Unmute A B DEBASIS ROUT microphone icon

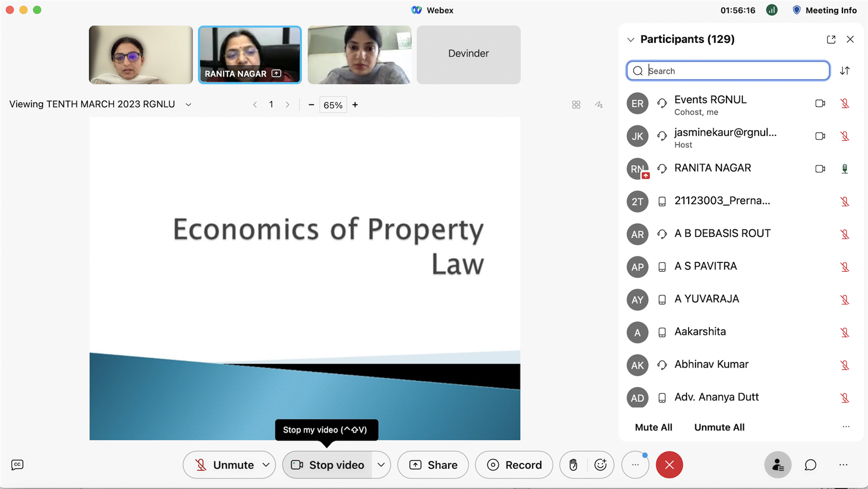[x=845, y=234]
